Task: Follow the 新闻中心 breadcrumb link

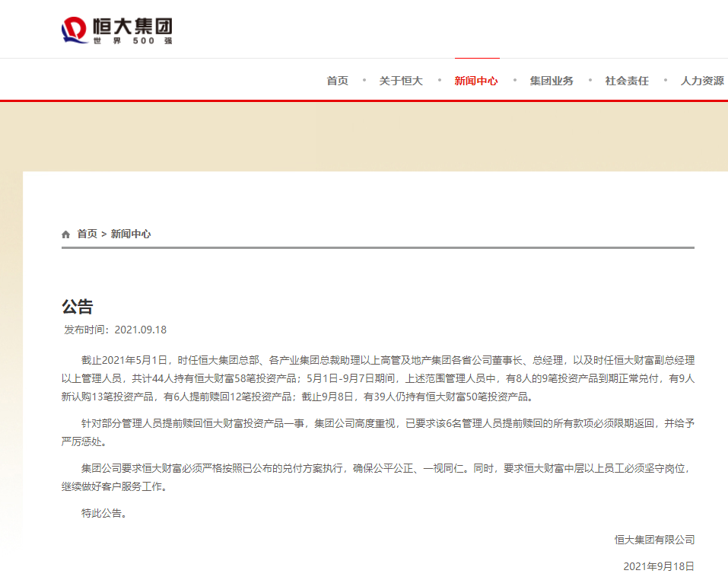Action: pos(131,234)
